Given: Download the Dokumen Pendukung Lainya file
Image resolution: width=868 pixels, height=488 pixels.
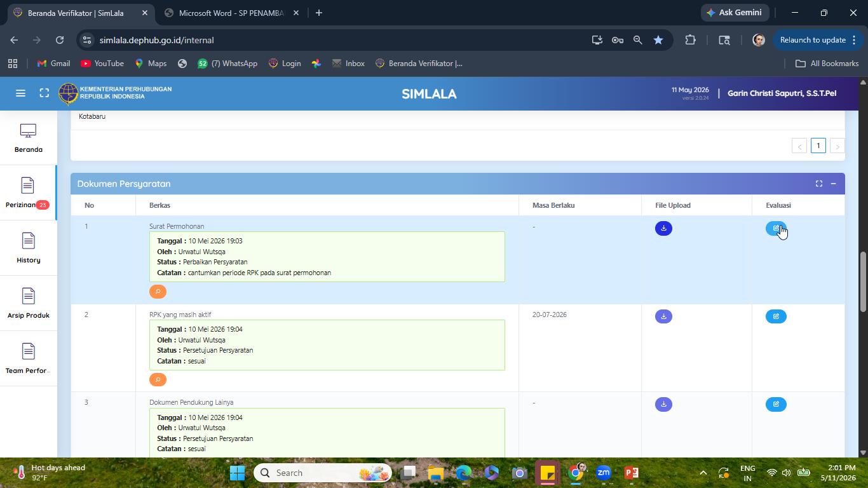Looking at the screenshot, I should coord(663,404).
